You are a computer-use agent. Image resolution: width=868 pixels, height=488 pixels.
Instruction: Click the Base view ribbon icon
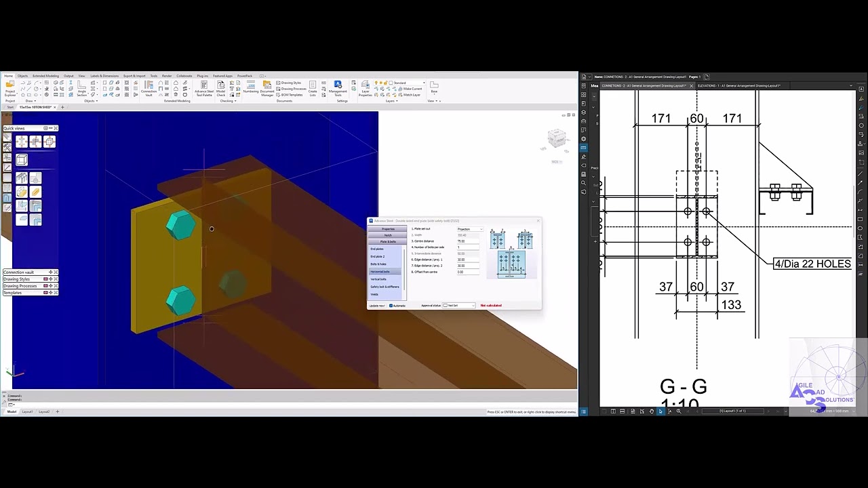pos(434,87)
